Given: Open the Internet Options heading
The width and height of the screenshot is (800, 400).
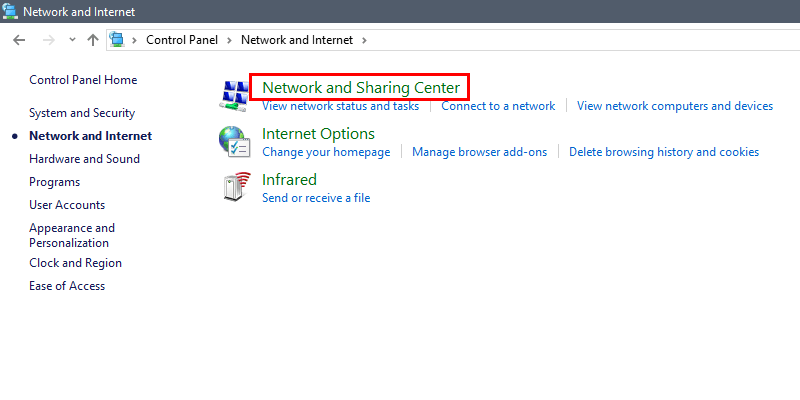Looking at the screenshot, I should coord(318,134).
